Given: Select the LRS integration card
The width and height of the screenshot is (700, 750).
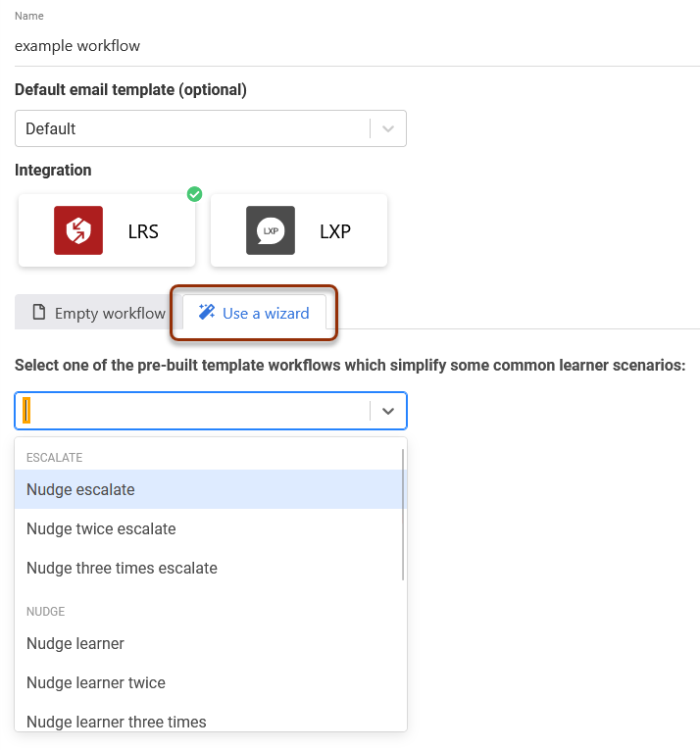Looking at the screenshot, I should [107, 230].
